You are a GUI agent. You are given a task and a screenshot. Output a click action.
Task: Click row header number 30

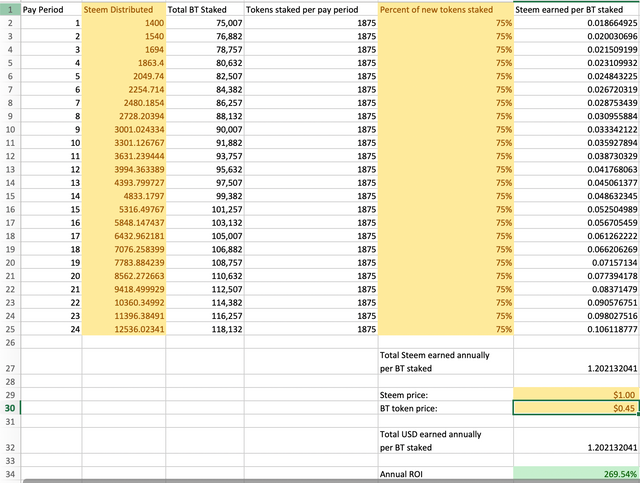click(x=10, y=408)
